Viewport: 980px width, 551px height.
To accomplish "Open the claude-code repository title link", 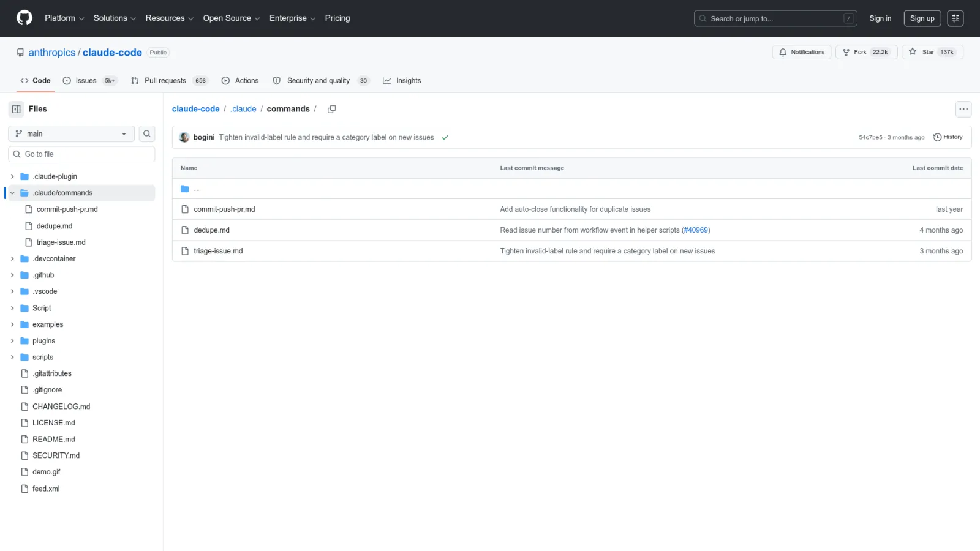I will 112,53.
